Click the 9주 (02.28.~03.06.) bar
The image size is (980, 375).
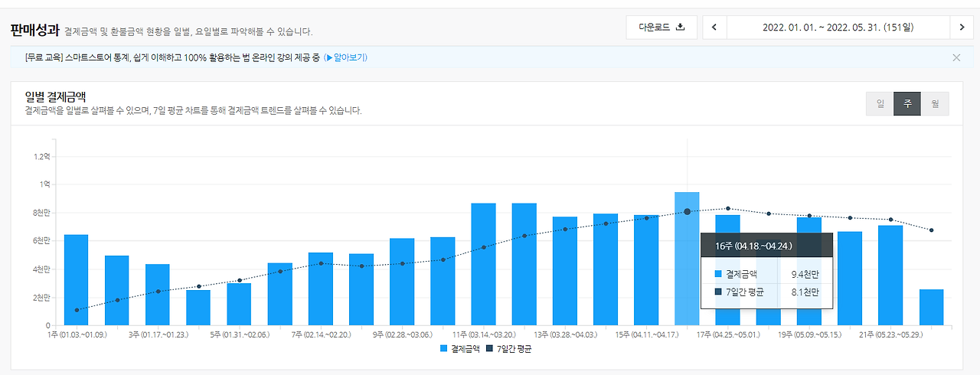point(401,282)
